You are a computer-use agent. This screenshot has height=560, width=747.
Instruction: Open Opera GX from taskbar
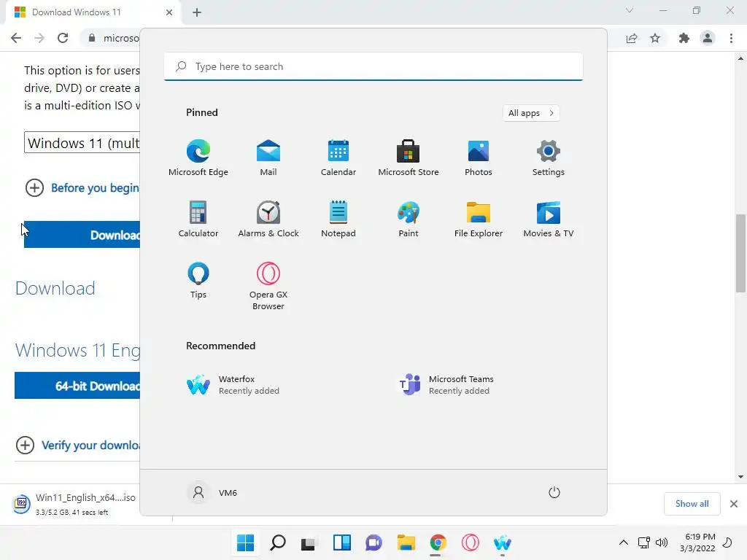coord(471,542)
